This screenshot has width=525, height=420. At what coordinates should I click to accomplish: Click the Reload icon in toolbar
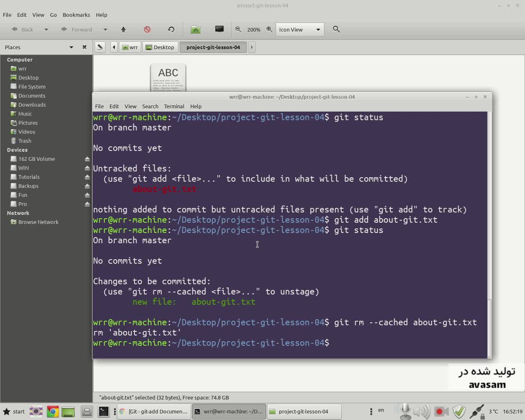tap(171, 30)
